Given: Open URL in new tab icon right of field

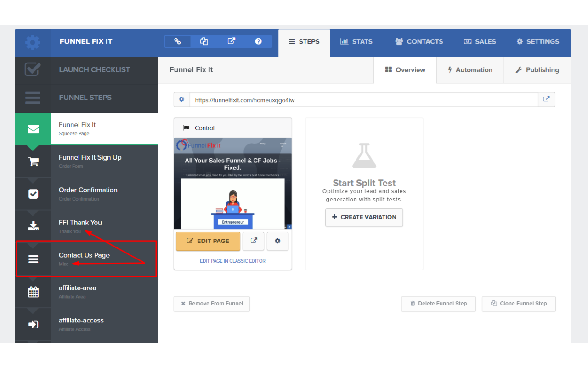Looking at the screenshot, I should (546, 99).
